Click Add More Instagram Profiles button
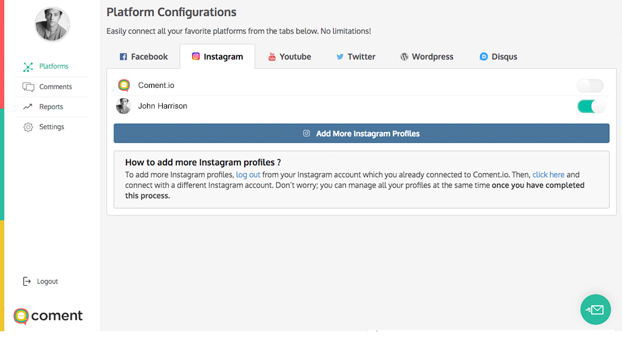The width and height of the screenshot is (622, 364). [361, 133]
